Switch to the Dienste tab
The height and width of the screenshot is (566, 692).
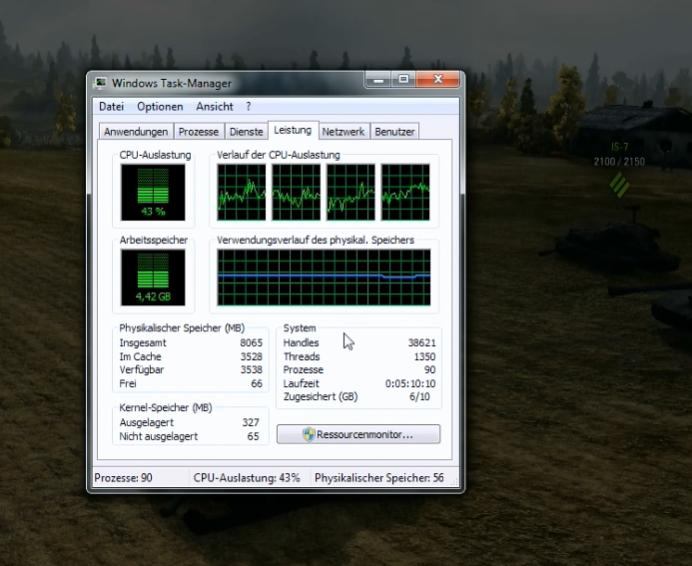coord(246,132)
